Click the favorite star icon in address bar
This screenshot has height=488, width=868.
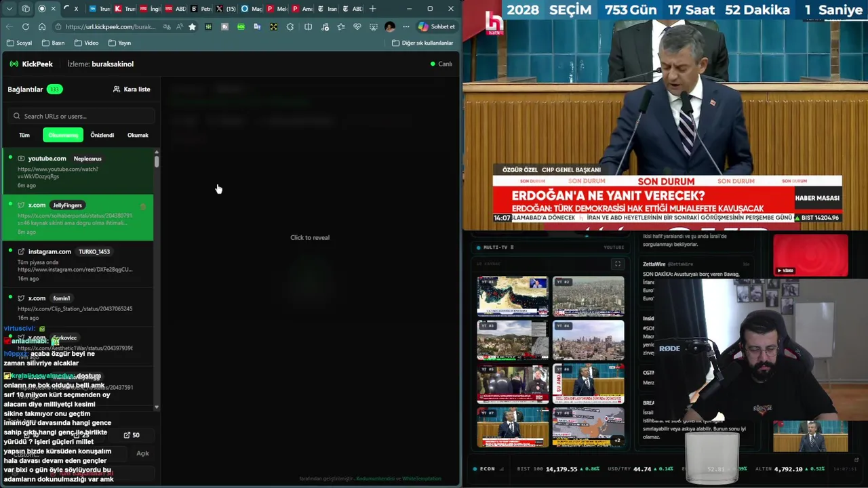point(193,26)
